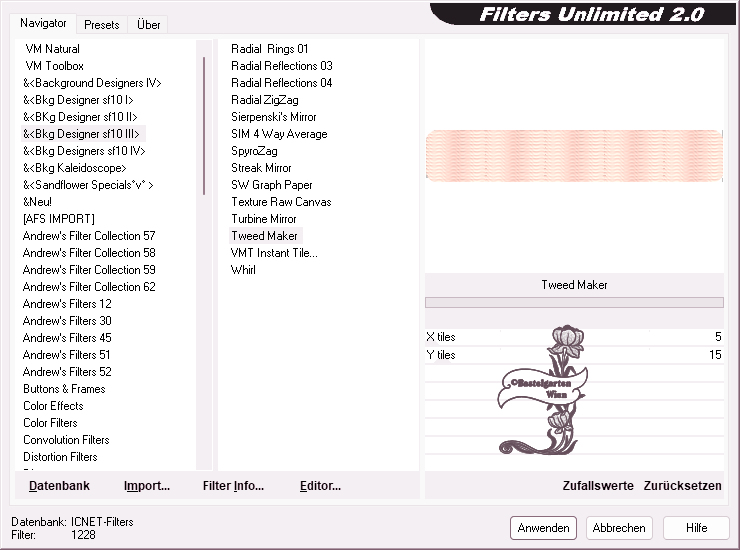
Task: Select Andrew's Filters 45
Action: pos(67,338)
